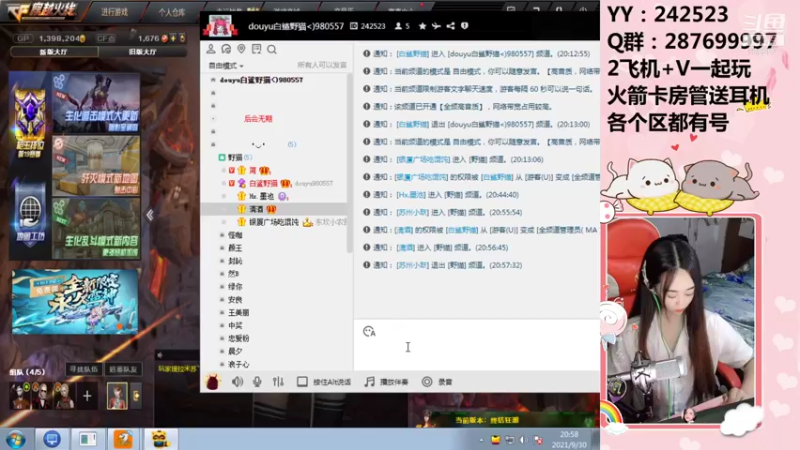Expand the 怪咖 channel
Viewport: 800px width, 450px height.
click(x=222, y=235)
